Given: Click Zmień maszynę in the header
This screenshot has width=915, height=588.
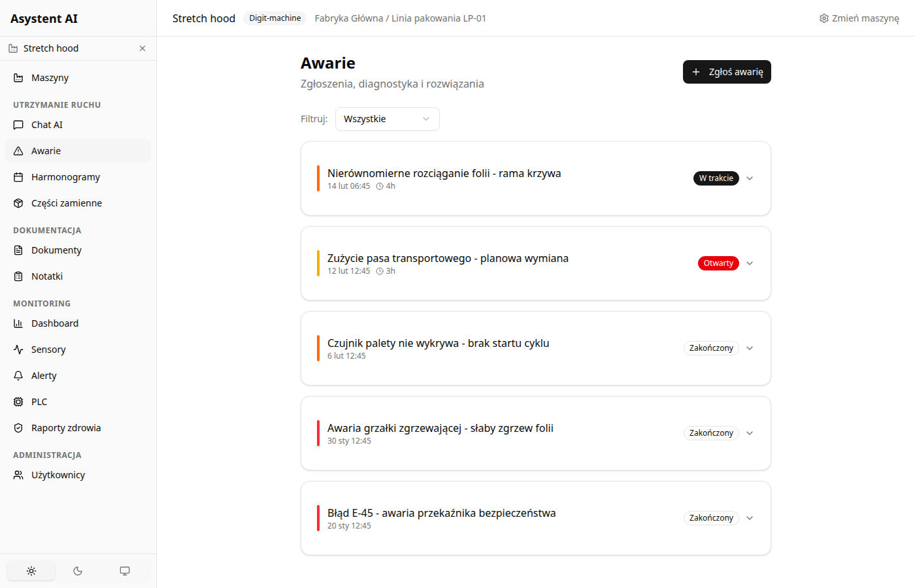Looking at the screenshot, I should pos(859,18).
